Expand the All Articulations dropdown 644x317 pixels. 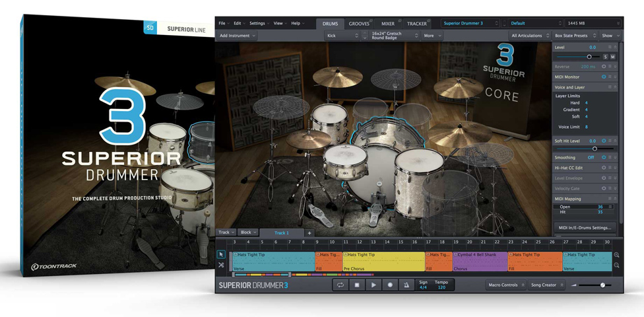[x=529, y=36]
